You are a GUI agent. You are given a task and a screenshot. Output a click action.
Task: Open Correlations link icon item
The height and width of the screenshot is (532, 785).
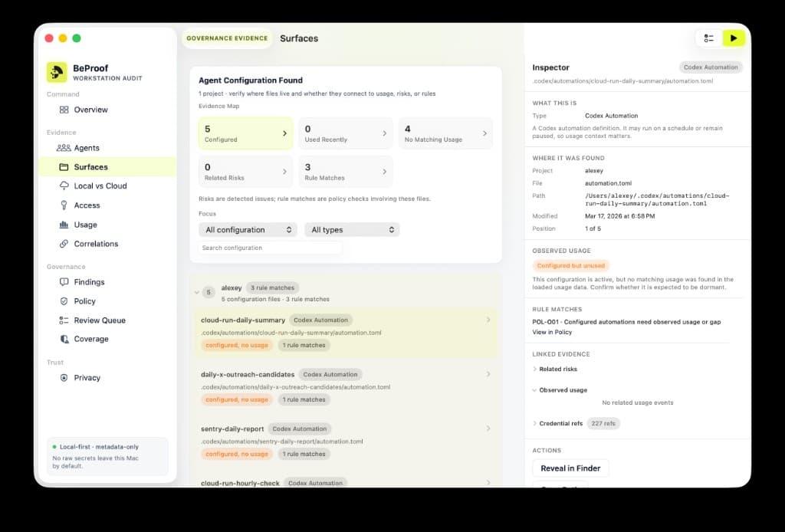coord(64,244)
